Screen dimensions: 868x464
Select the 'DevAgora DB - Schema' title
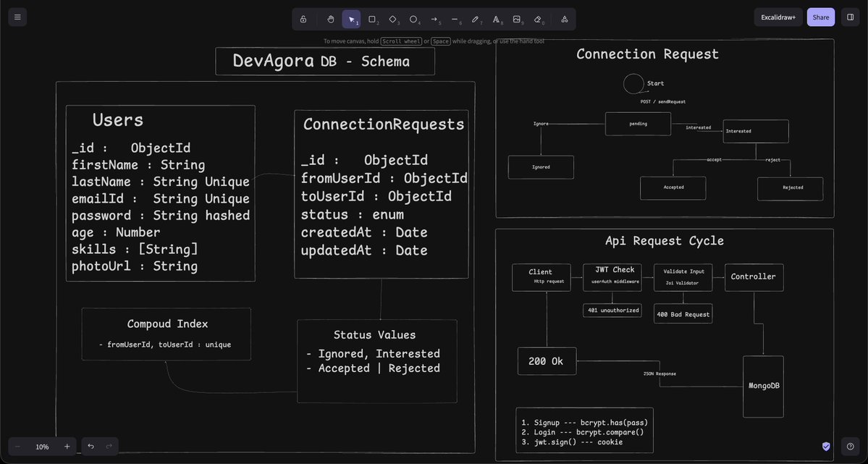(x=321, y=61)
